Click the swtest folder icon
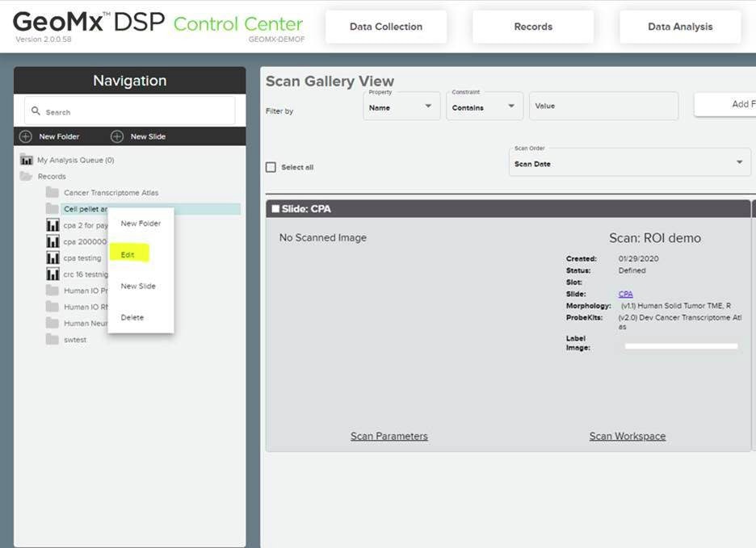Screen dimensions: 756x548 click(x=52, y=340)
